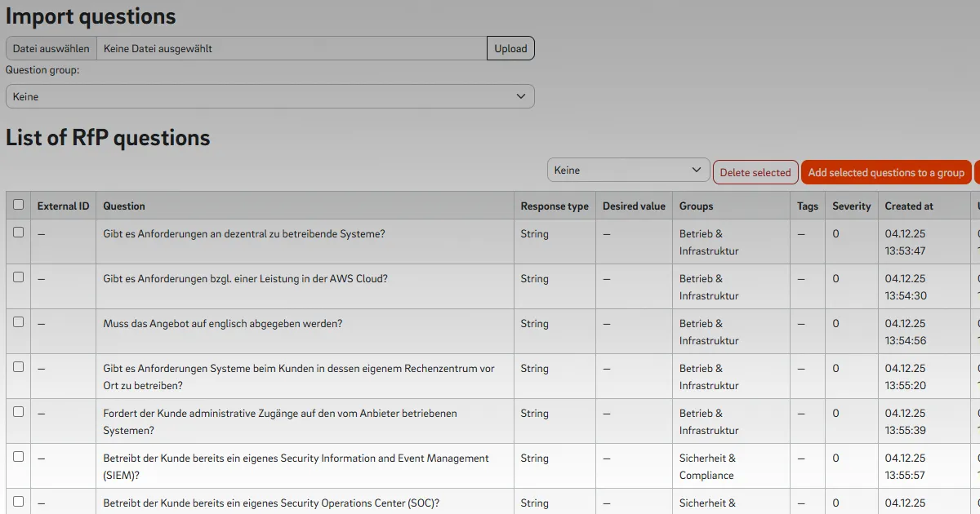Open the group dropdown beside Delete selected
Image resolution: width=980 pixels, height=514 pixels.
tap(627, 171)
